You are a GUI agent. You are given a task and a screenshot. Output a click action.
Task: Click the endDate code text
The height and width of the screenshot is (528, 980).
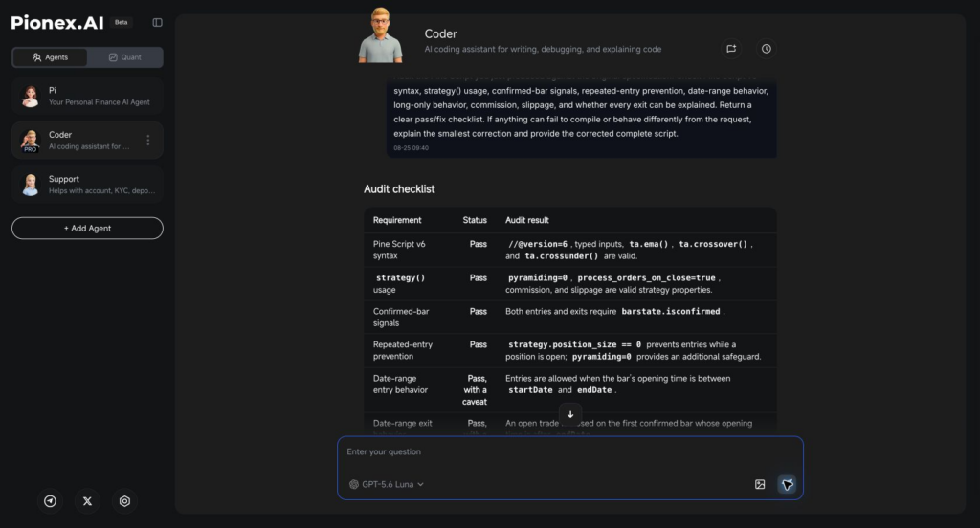[x=594, y=390]
